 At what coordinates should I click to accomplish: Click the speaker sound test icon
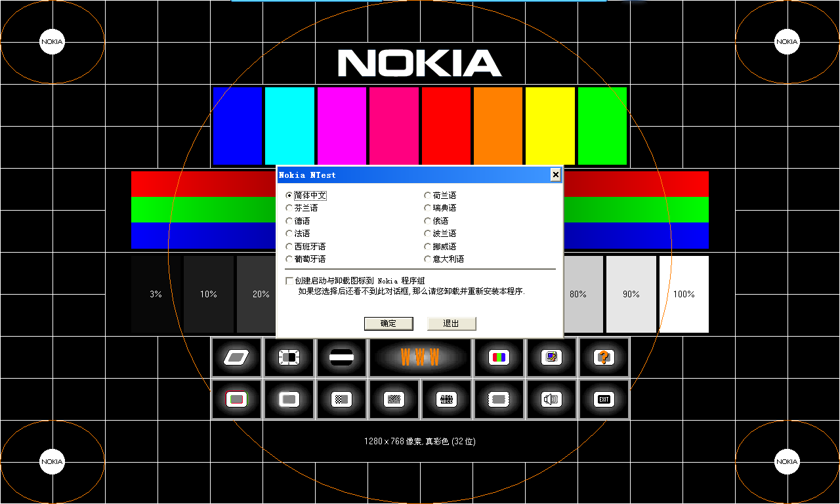tap(551, 399)
